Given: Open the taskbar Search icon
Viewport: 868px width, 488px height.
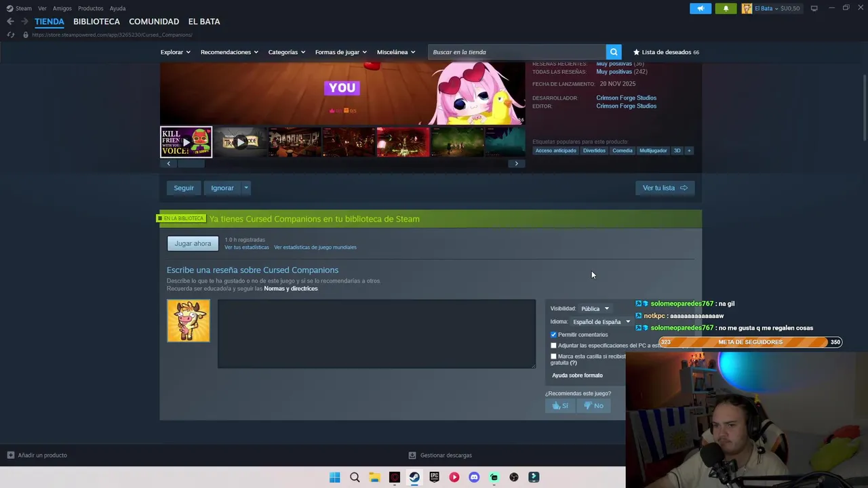Looking at the screenshot, I should tap(355, 477).
